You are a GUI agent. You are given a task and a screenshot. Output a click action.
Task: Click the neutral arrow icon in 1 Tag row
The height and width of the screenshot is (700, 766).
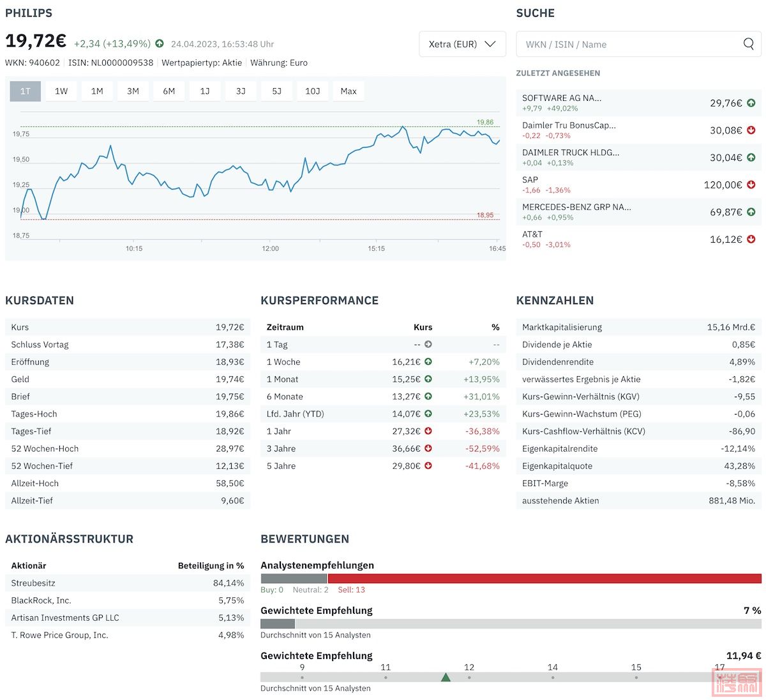tap(428, 344)
